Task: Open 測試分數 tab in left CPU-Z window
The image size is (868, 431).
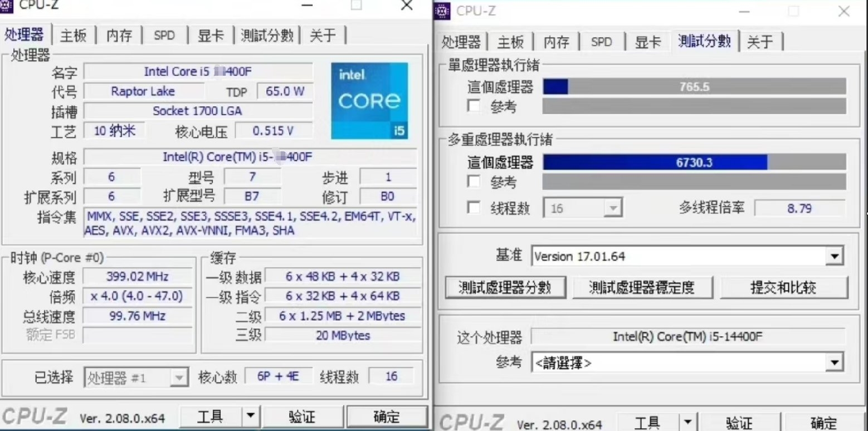Action: [267, 36]
